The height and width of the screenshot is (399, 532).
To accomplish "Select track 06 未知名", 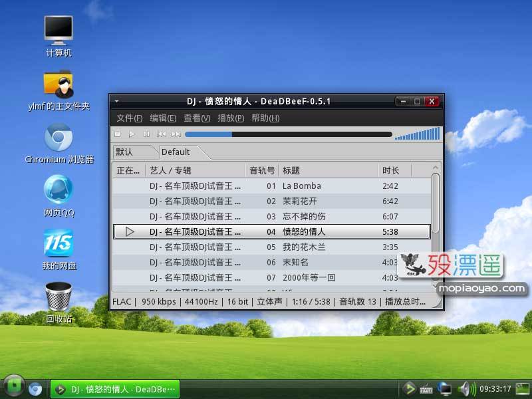I will (272, 262).
